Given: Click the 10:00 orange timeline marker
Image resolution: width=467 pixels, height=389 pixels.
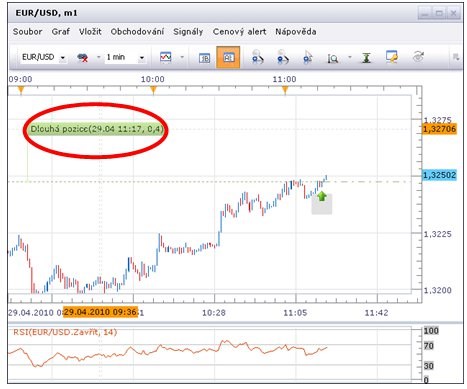Looking at the screenshot, I should pyautogui.click(x=153, y=90).
